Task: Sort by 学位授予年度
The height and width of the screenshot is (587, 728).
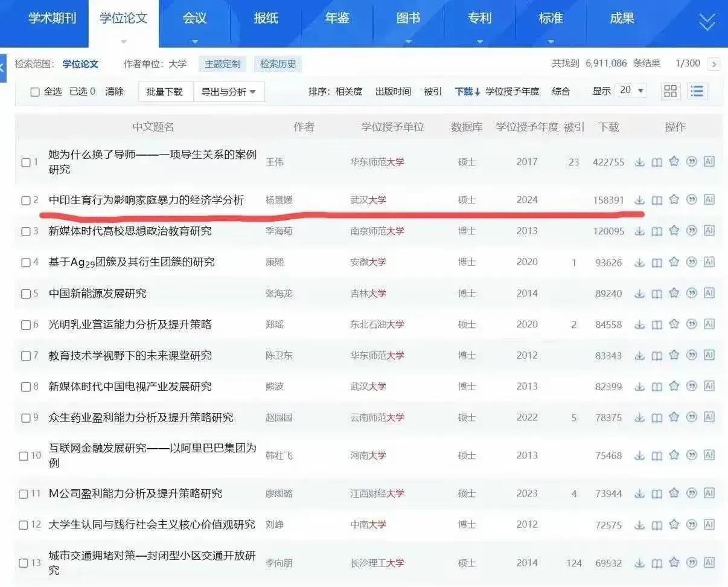Action: [512, 91]
